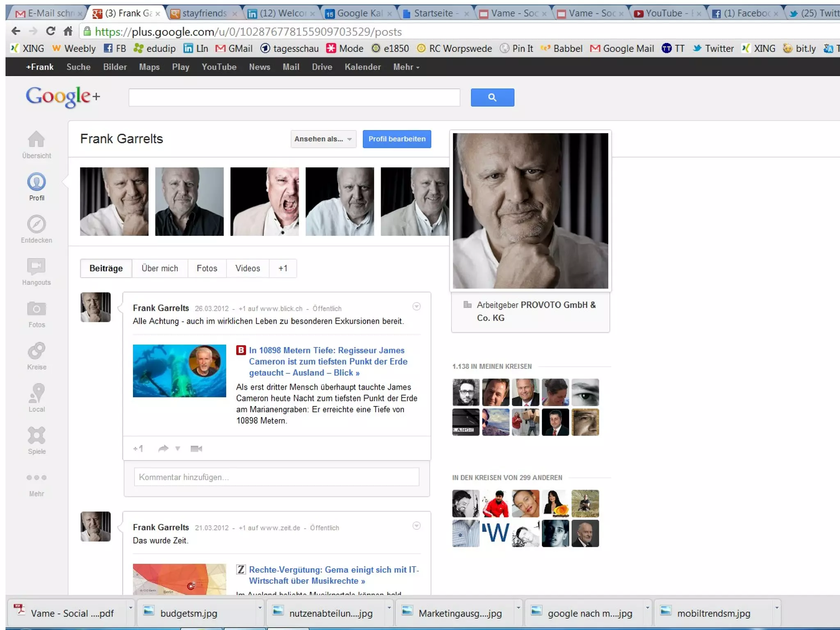The width and height of the screenshot is (840, 630).
Task: Select the Fotos profile tab
Action: pos(207,268)
